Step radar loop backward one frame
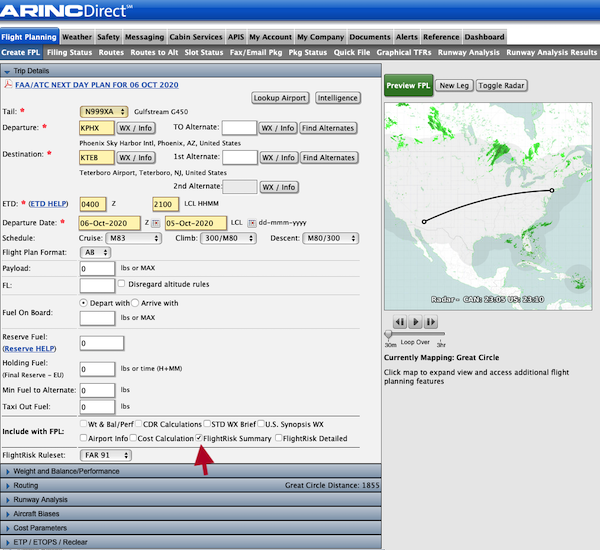Viewport: 600px width, 550px height. coord(399,321)
